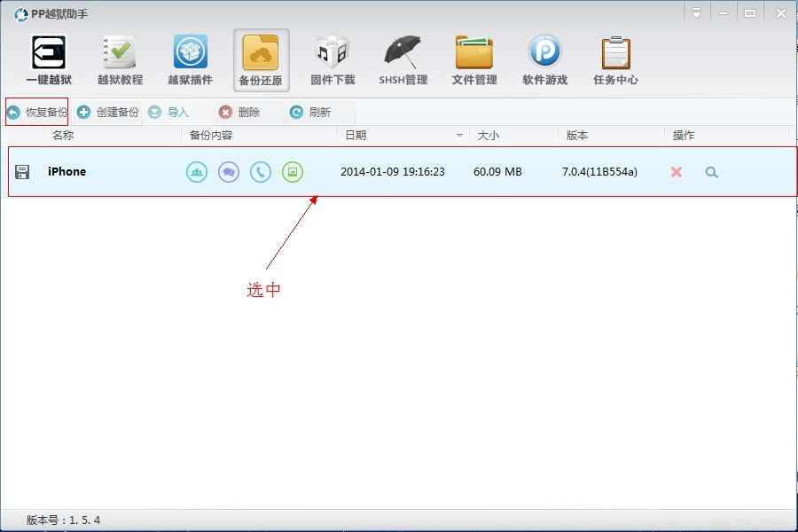Open the title bar dropdown menu arrow
Image resolution: width=798 pixels, height=532 pixels.
pyautogui.click(x=697, y=13)
